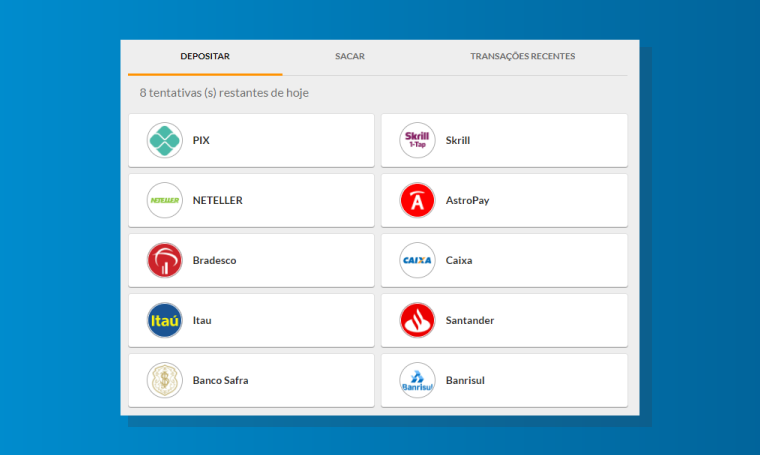Select the Banco Safra label text
This screenshot has height=455, width=760.
tap(221, 381)
